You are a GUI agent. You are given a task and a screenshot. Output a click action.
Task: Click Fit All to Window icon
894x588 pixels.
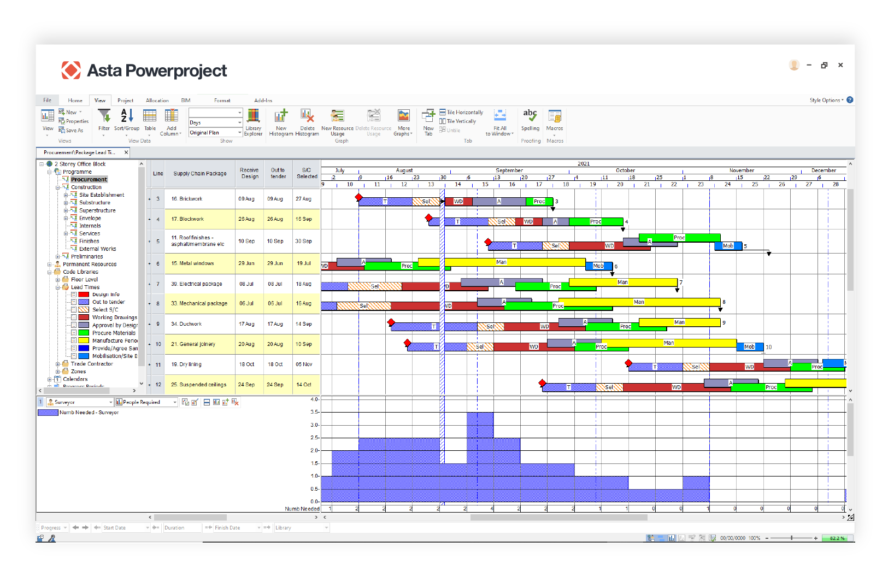click(500, 115)
